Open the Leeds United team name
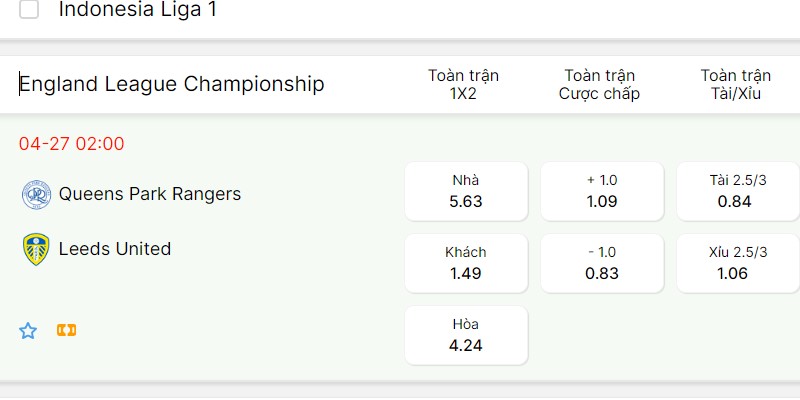The image size is (800, 400). (x=115, y=249)
